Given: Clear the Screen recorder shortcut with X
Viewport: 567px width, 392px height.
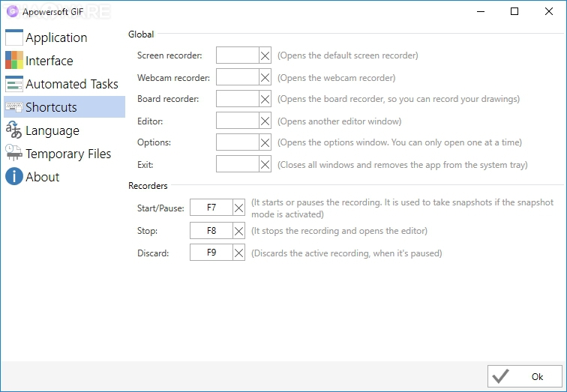Looking at the screenshot, I should tap(265, 55).
